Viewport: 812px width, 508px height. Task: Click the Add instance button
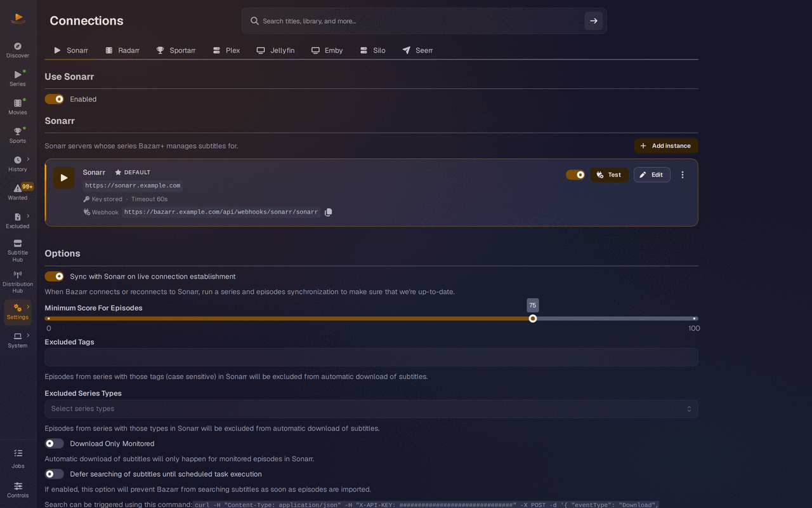coord(666,145)
